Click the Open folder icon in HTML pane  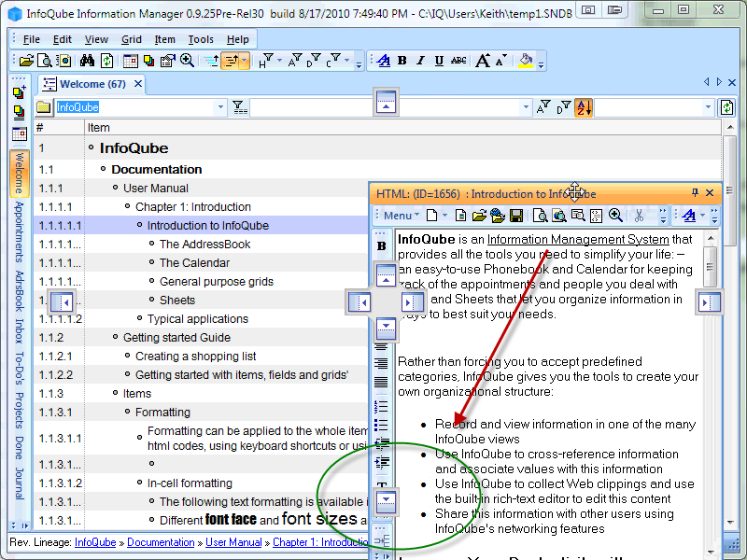point(479,216)
